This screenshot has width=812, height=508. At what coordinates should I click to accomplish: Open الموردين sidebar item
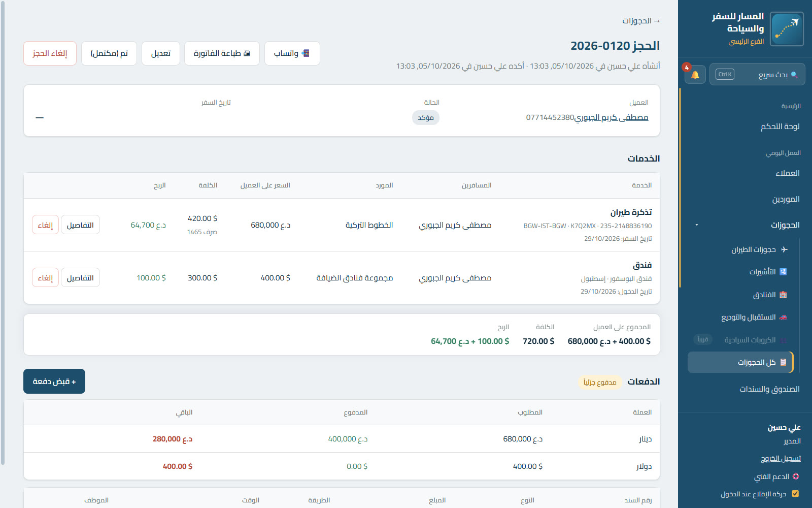pos(786,199)
